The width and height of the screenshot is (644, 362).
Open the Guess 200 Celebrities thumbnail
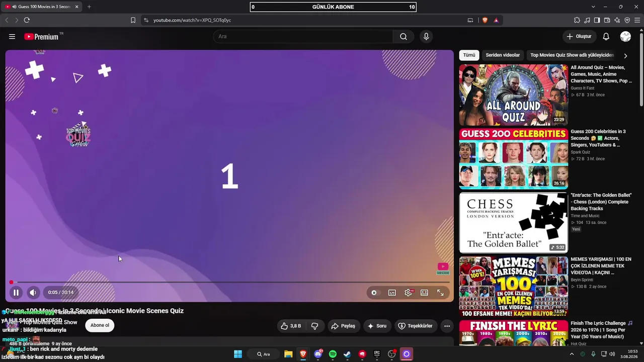[x=514, y=158]
